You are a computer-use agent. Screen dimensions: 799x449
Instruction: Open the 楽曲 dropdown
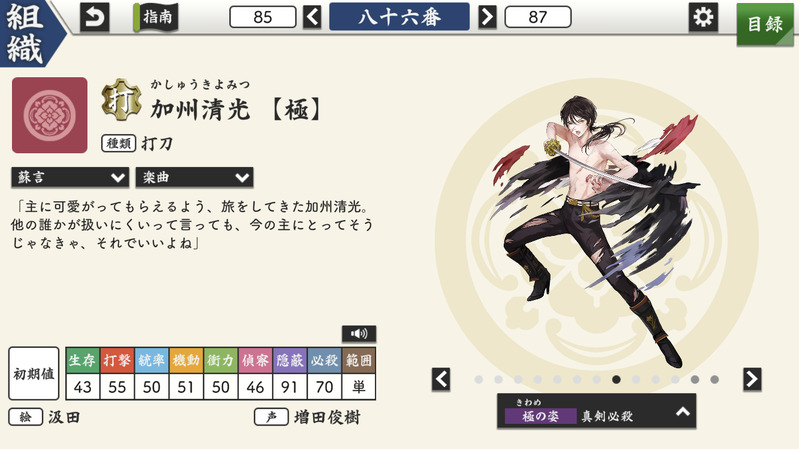coord(194,177)
